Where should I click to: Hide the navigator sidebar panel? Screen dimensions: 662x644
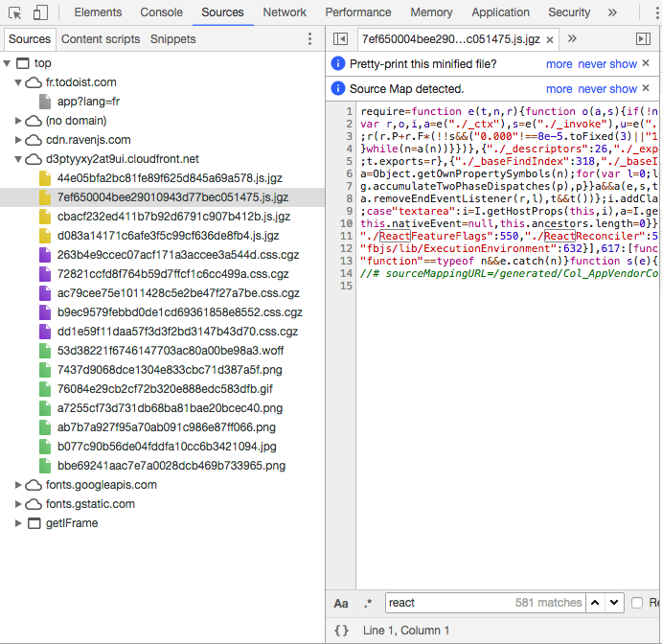tap(340, 39)
